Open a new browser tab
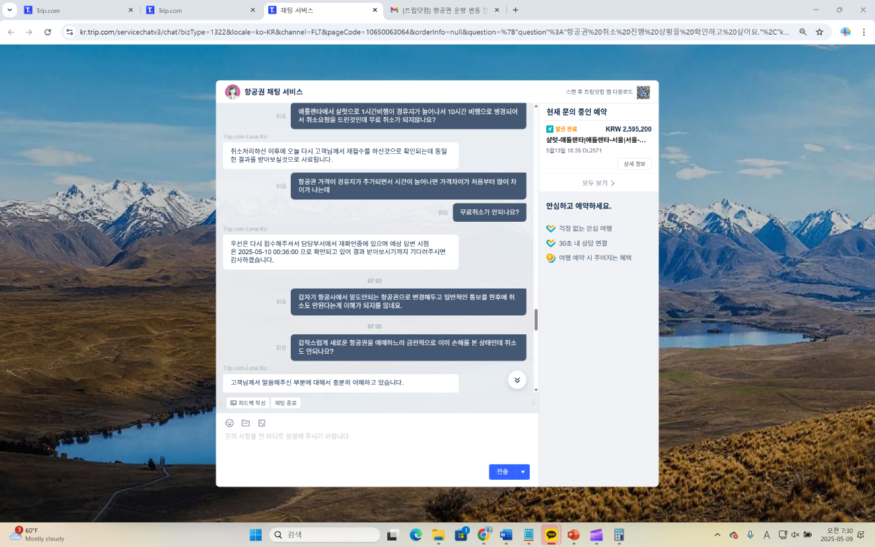Screen dimensions: 875x547 (x=515, y=10)
